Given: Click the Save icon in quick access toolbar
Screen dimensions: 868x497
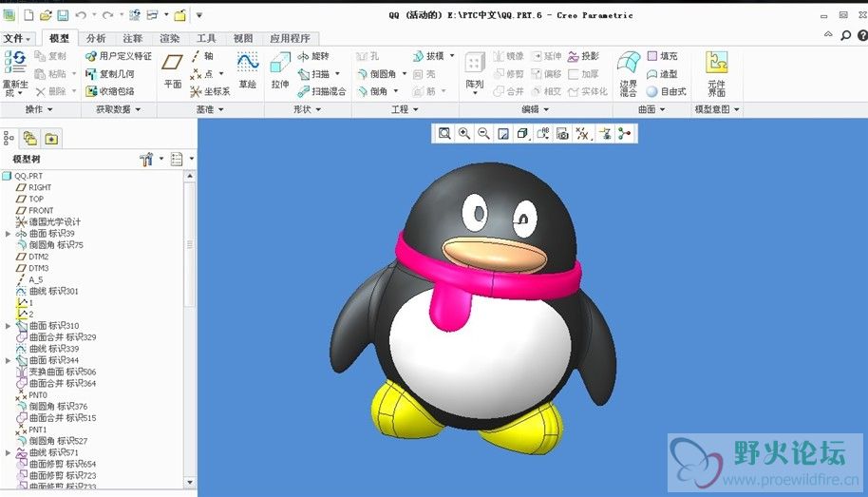Looking at the screenshot, I should 63,15.
